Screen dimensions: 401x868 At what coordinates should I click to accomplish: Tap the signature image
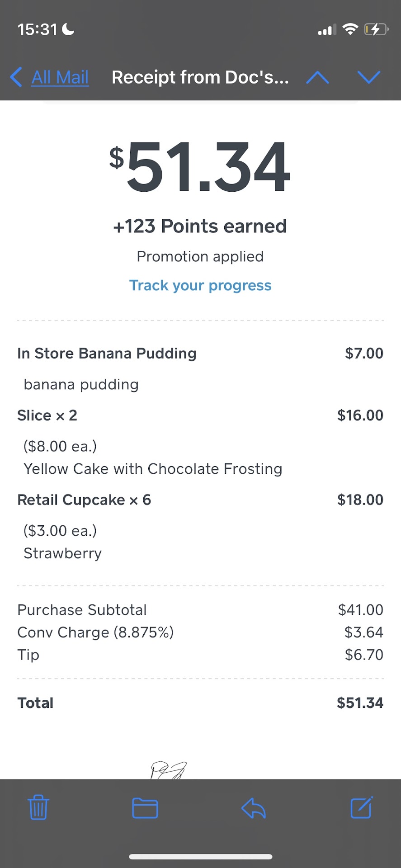[169, 769]
